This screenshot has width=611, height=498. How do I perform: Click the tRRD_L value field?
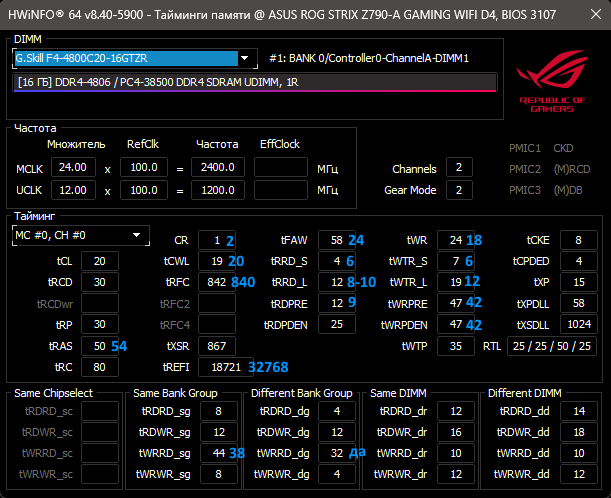(337, 282)
